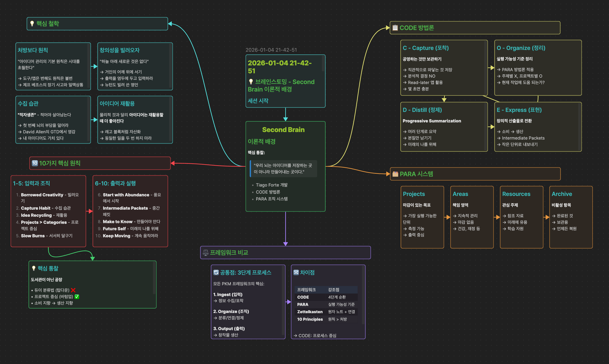Click the lightbulb icon in 핵심 철학 header
The image size is (609, 364).
tap(32, 24)
